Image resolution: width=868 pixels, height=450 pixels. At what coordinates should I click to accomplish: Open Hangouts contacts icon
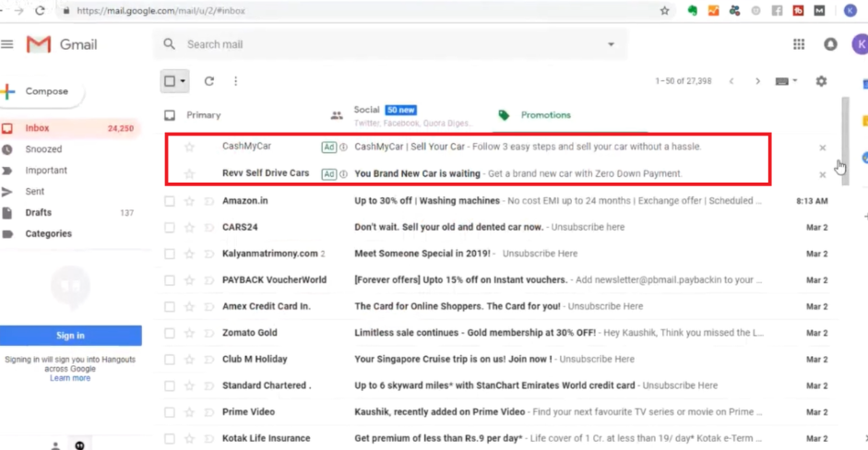tap(55, 445)
